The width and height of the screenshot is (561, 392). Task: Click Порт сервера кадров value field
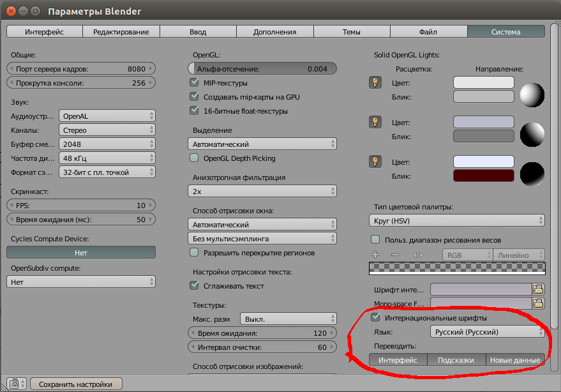click(x=81, y=68)
